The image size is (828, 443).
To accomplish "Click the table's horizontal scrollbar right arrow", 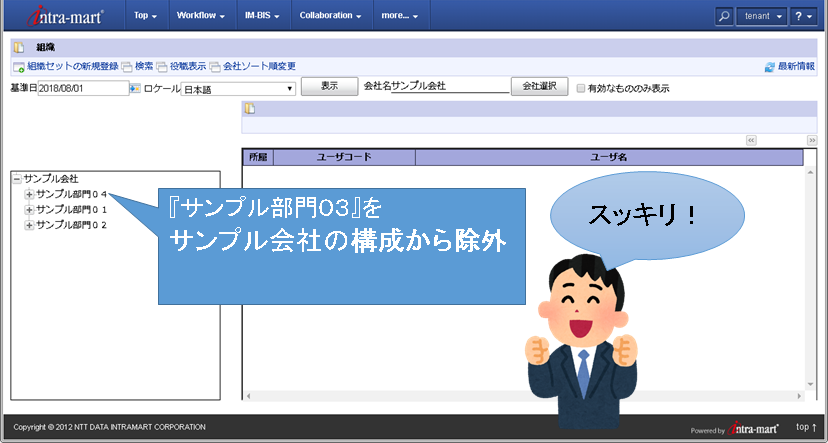I will pyautogui.click(x=799, y=396).
